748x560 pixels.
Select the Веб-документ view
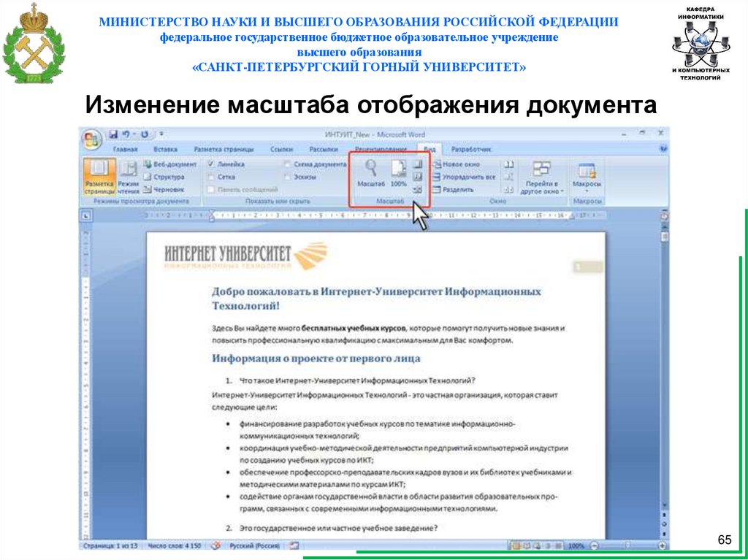click(x=170, y=164)
